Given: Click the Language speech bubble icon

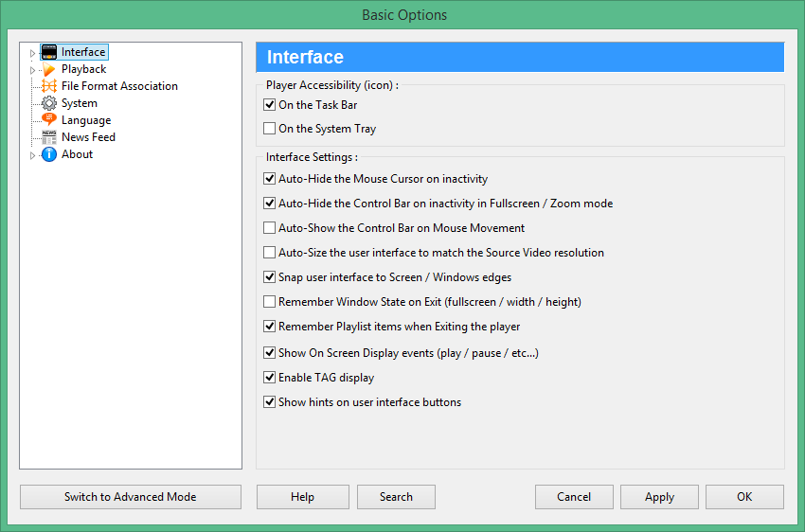Looking at the screenshot, I should pyautogui.click(x=49, y=120).
